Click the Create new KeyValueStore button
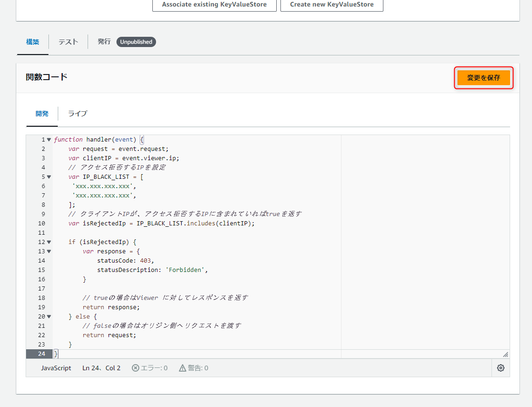 pos(332,5)
